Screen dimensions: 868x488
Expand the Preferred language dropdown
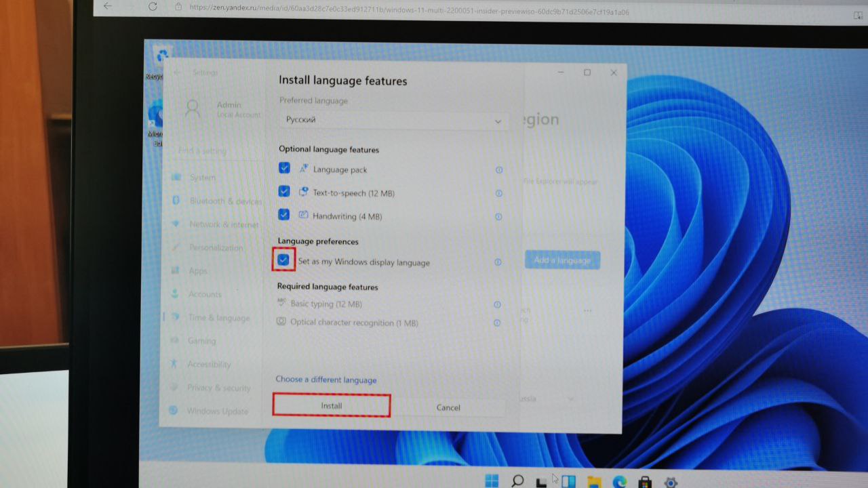[393, 121]
